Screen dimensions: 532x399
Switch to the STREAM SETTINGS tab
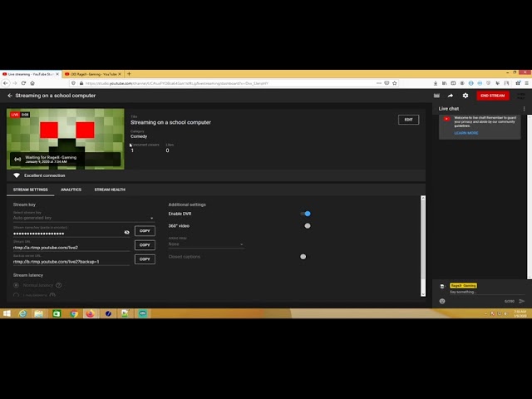click(x=31, y=190)
